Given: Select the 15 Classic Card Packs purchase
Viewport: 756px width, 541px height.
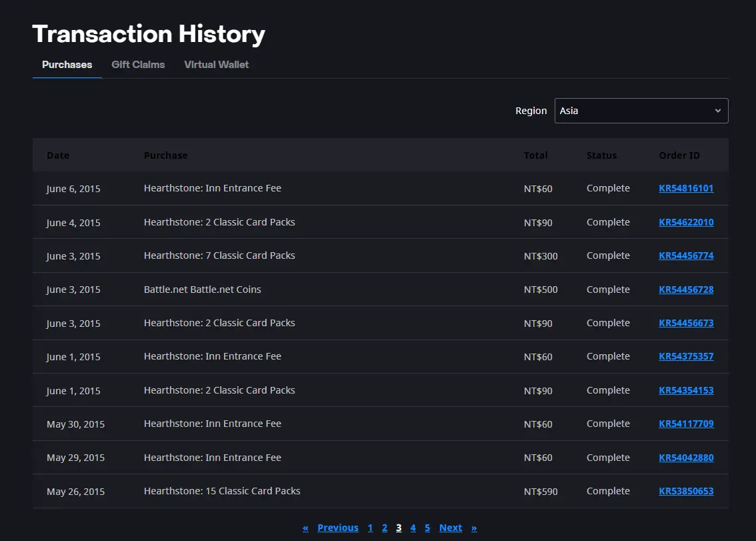Looking at the screenshot, I should tap(222, 491).
